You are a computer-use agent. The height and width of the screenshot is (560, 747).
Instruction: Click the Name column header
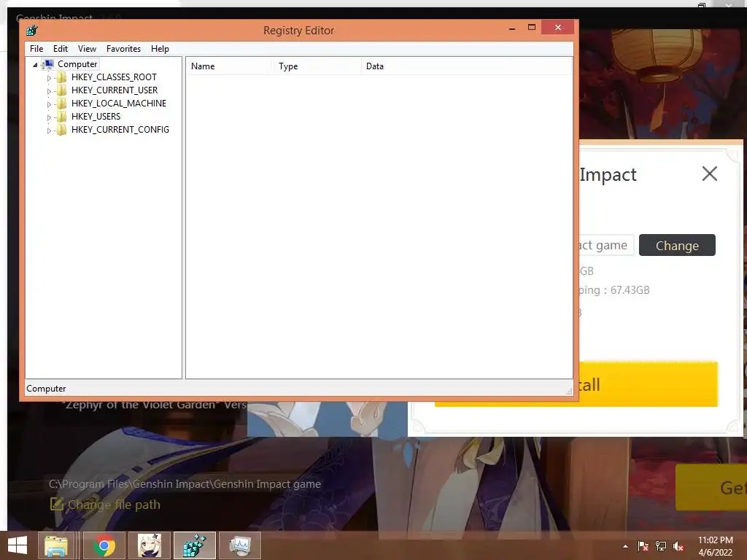click(228, 66)
